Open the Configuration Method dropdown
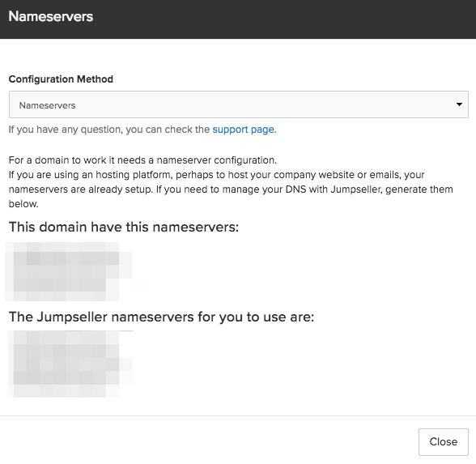Screen dimensions: 476x464 239,104
